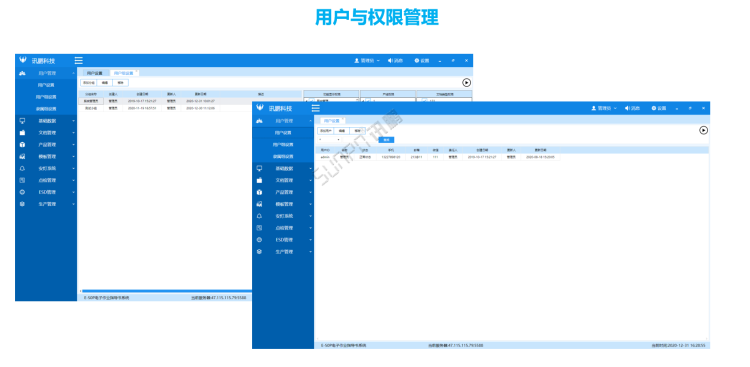Image resolution: width=750 pixels, height=367 pixels.
Task: Select first group row in back window table
Action: 190,101
